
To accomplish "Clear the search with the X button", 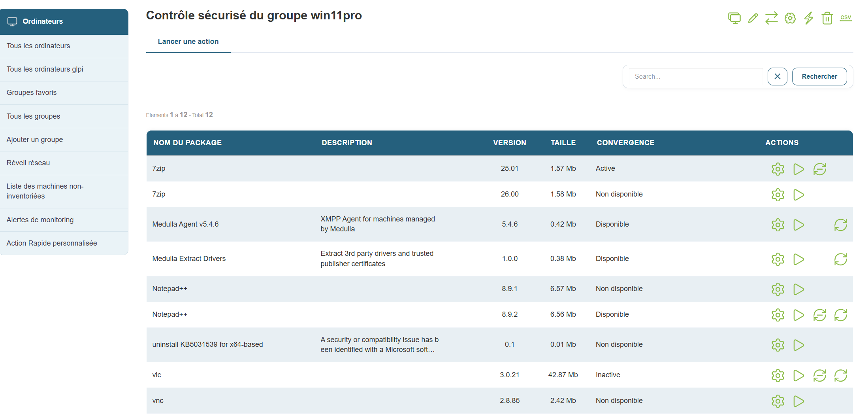I will (x=777, y=76).
